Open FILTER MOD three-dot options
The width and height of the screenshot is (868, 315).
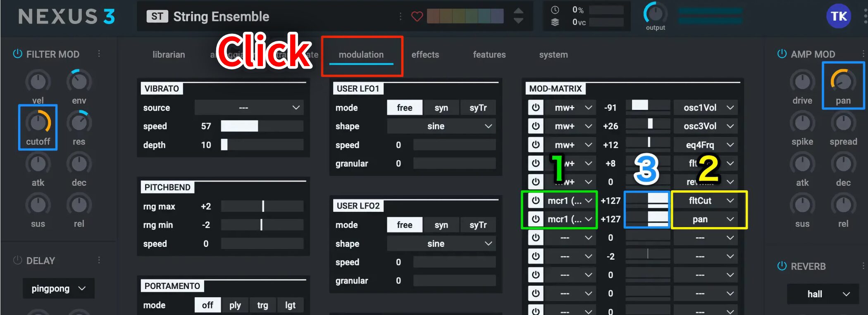pos(99,54)
